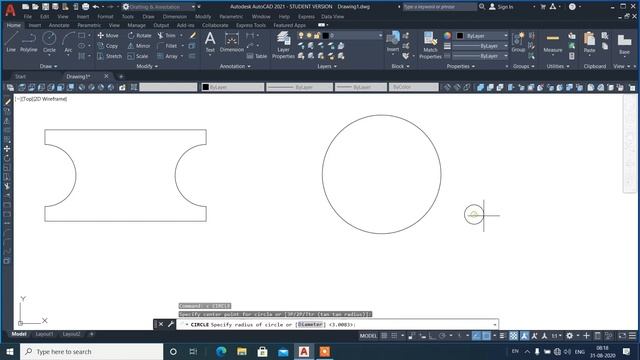The width and height of the screenshot is (640, 360).
Task: Activate the Scale command
Action: [x=138, y=56]
